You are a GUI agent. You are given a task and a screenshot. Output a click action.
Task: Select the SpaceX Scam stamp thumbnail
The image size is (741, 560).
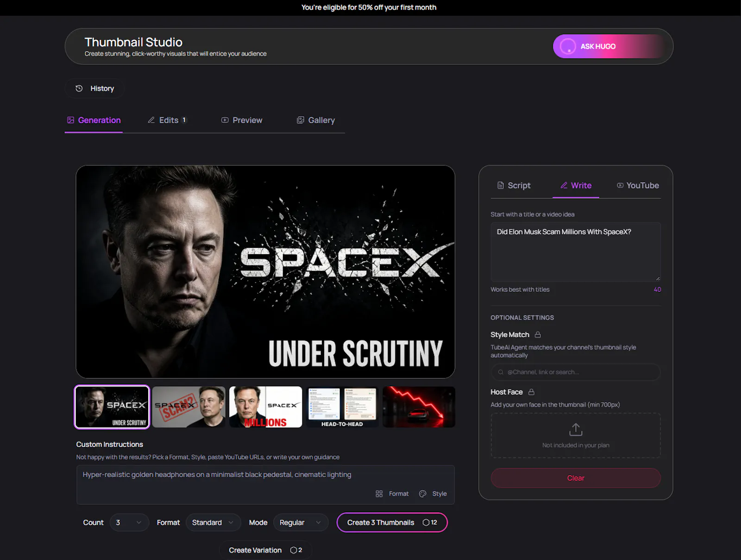click(189, 407)
